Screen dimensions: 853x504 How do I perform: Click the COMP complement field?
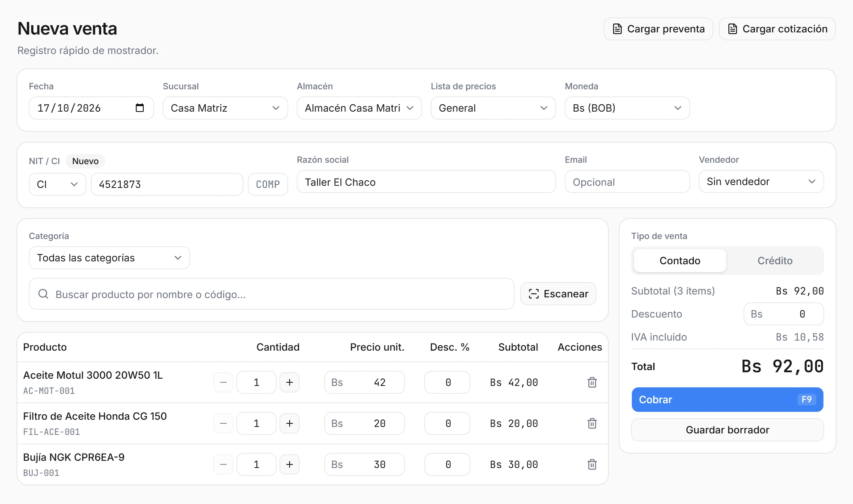pos(268,184)
